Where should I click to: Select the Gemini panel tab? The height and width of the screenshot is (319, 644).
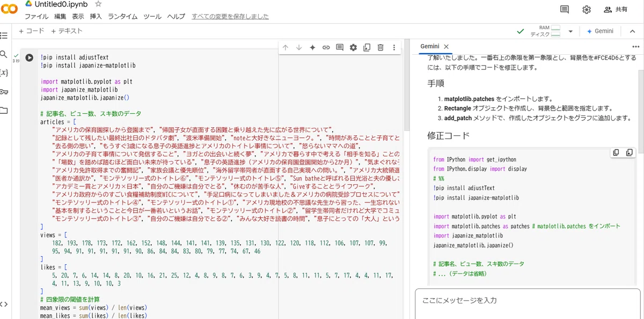click(429, 47)
